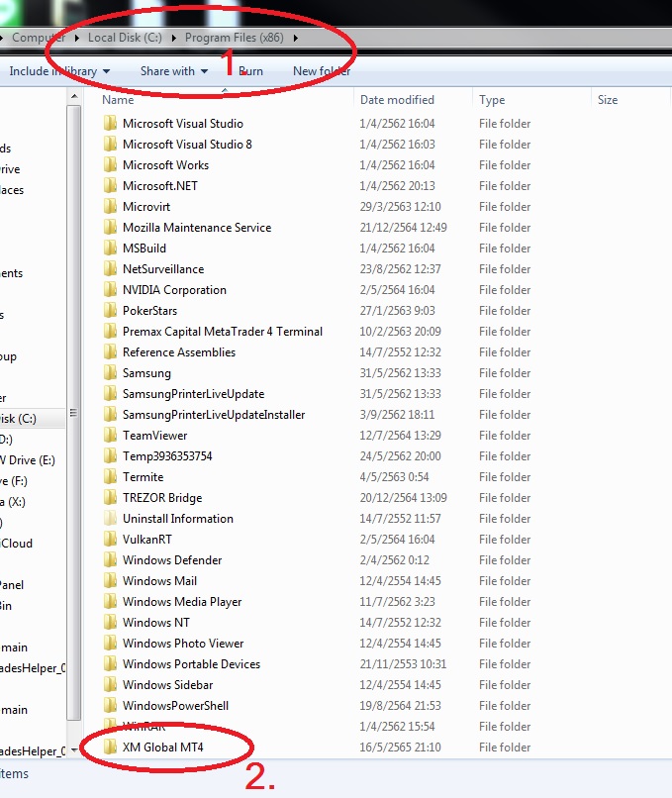672x798 pixels.
Task: Select Local Disk (C:) in navigation pane
Action: (x=19, y=419)
